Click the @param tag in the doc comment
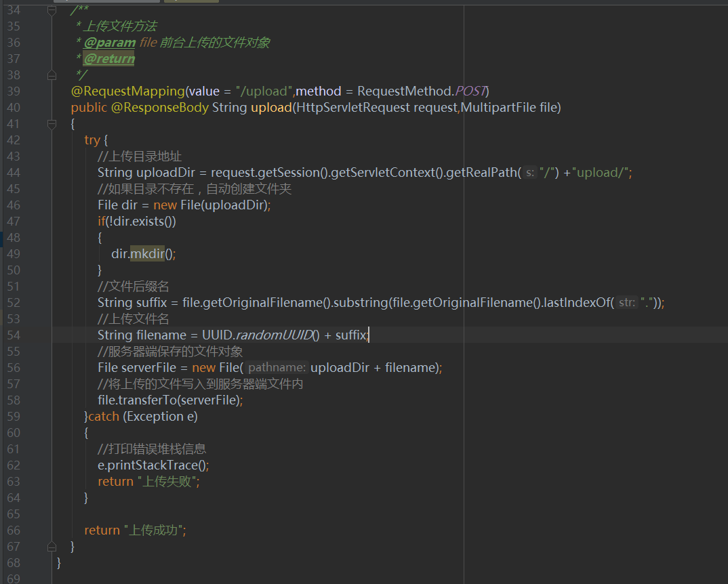 coord(110,43)
